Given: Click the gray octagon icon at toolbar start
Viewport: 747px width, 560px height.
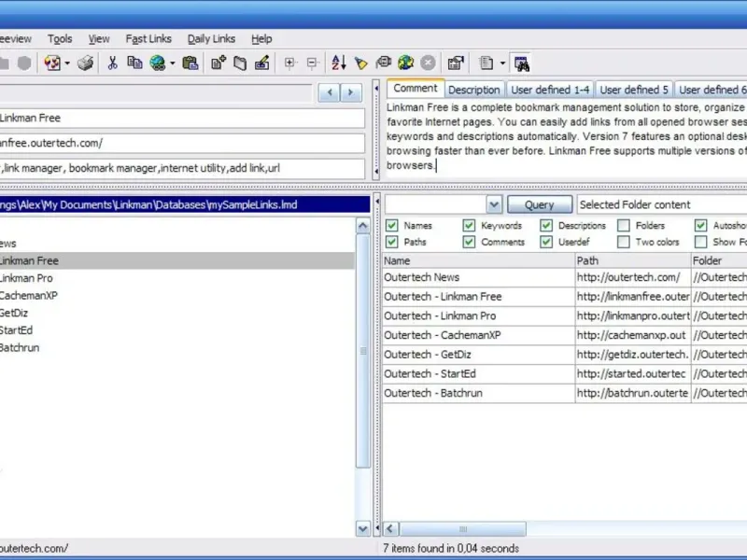Looking at the screenshot, I should [x=24, y=63].
